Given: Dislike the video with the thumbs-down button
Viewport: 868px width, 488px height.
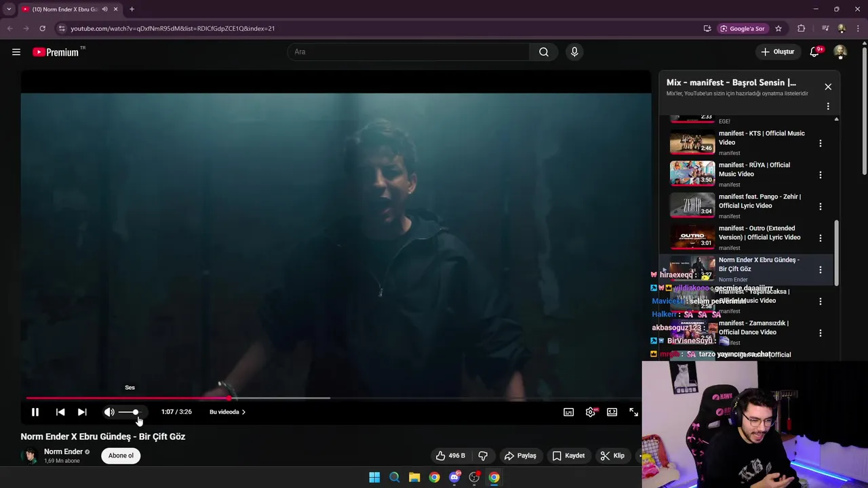Looking at the screenshot, I should [x=483, y=456].
